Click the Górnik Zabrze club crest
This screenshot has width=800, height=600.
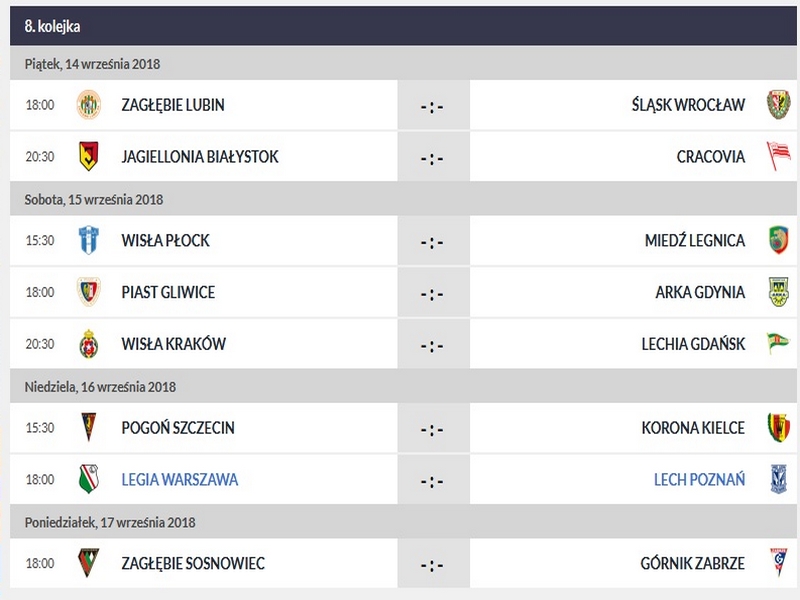coord(778,563)
